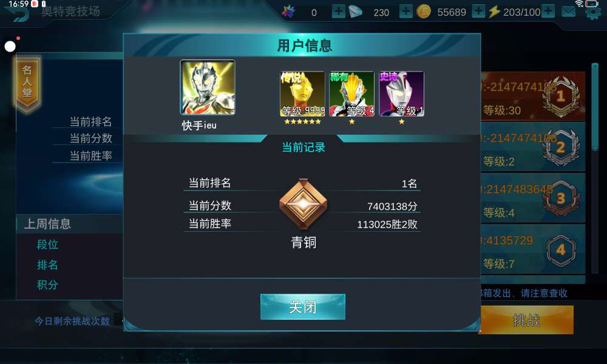Tap the bronze 青铜 rank badge
Viewport: 607px width, 364px height.
[303, 204]
